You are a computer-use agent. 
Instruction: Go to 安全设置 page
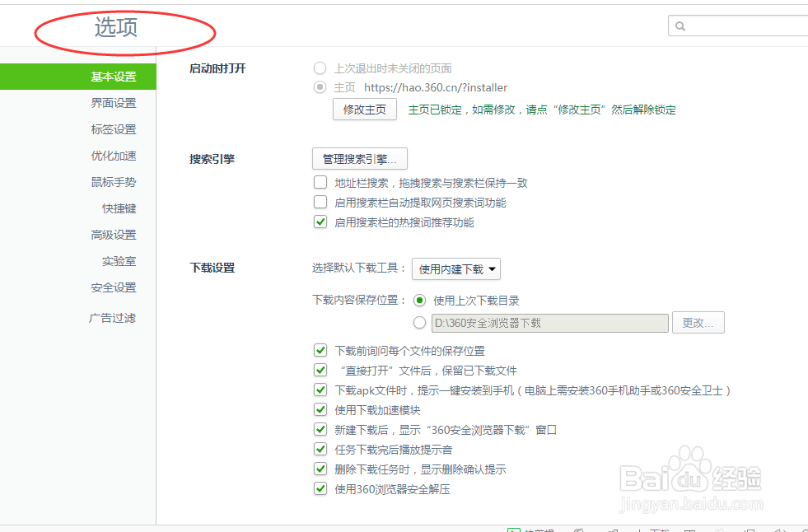(x=114, y=287)
